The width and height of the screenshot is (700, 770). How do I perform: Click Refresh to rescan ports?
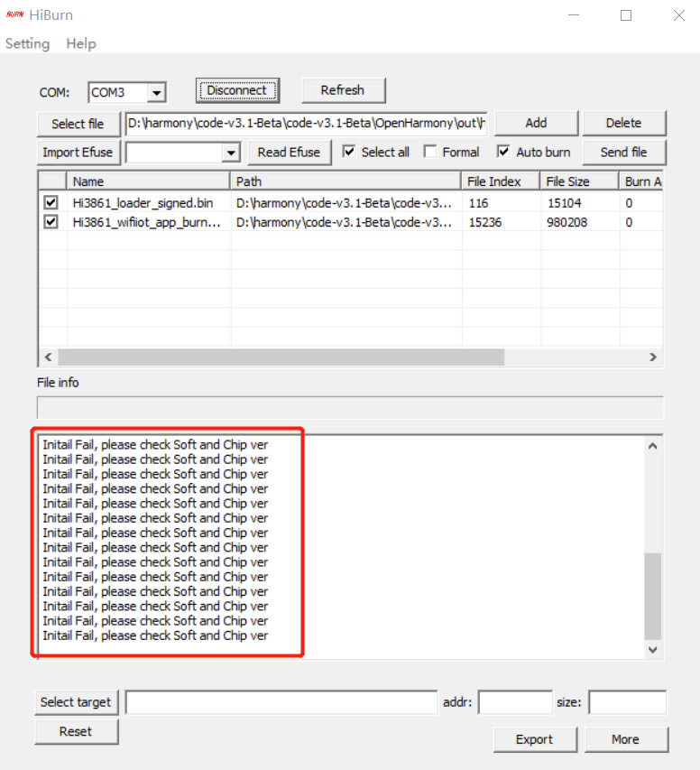343,90
